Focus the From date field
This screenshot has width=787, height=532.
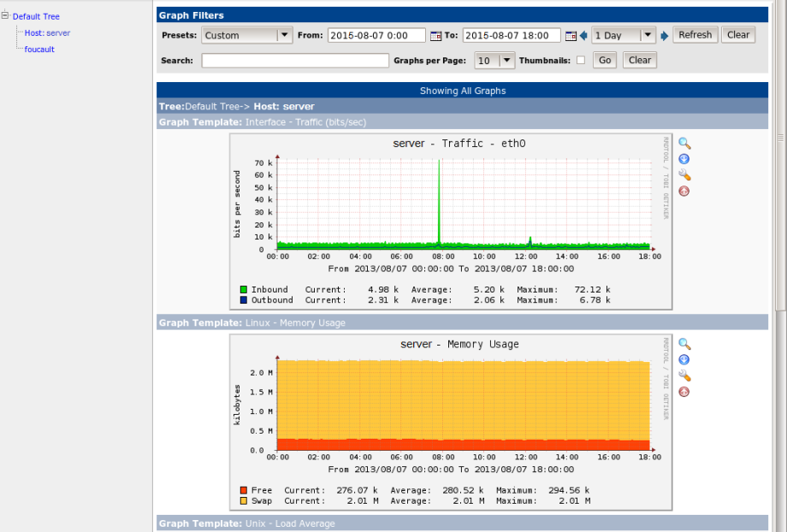(376, 35)
